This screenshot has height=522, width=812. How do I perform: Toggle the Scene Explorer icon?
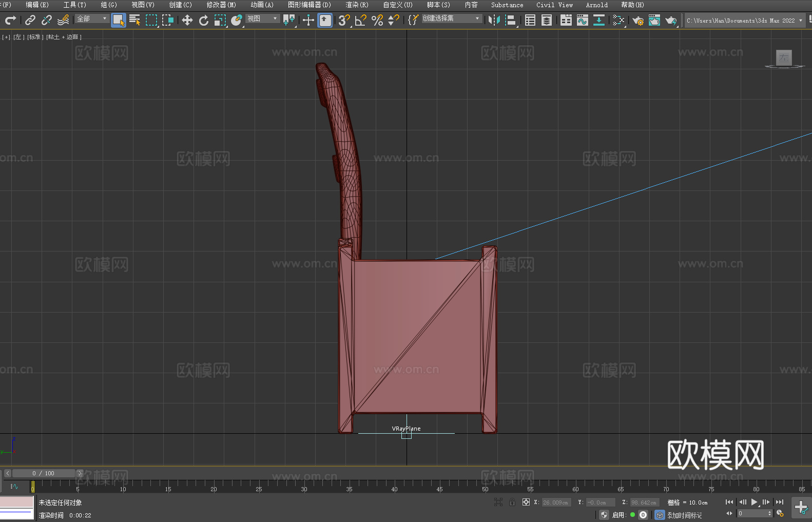click(x=530, y=20)
